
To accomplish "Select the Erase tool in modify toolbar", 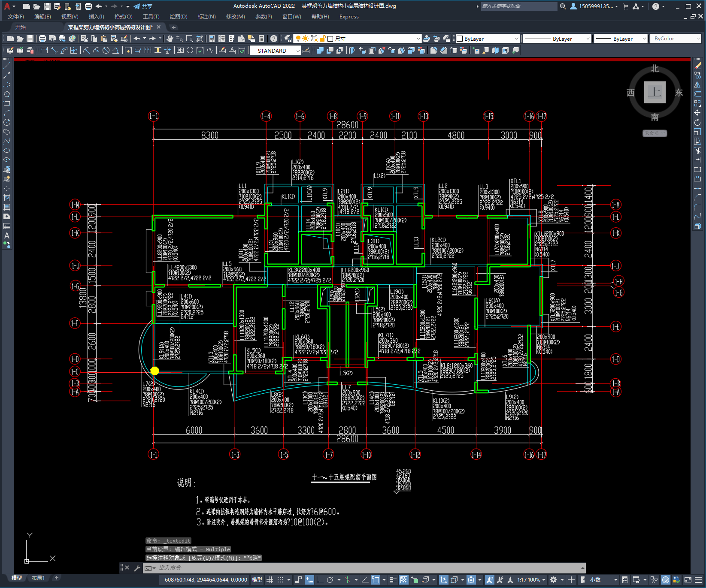I will 697,66.
